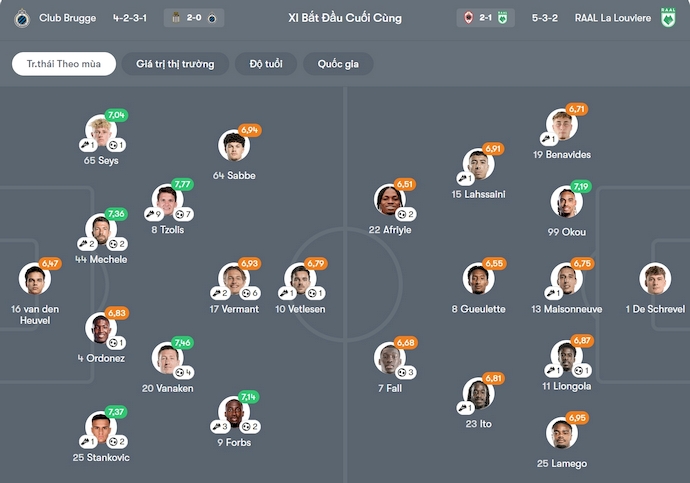Open the 2-0 previous match result
This screenshot has width=690, height=483.
pyautogui.click(x=193, y=18)
